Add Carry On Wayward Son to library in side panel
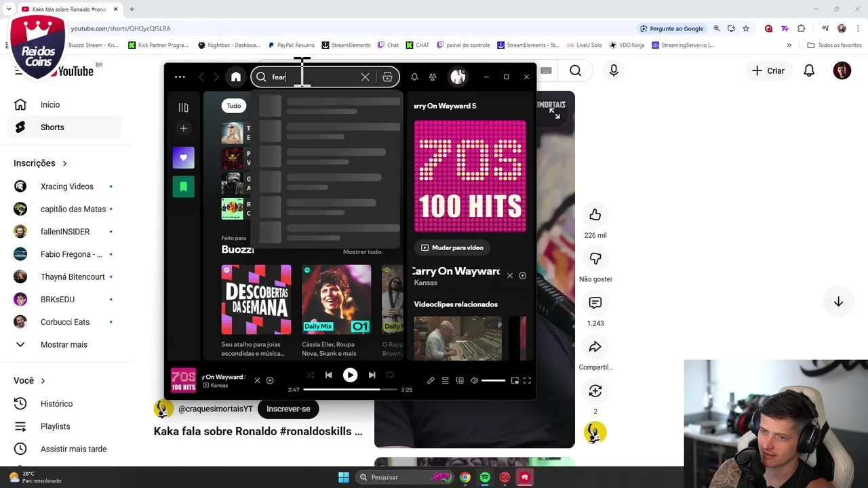 [x=522, y=276]
